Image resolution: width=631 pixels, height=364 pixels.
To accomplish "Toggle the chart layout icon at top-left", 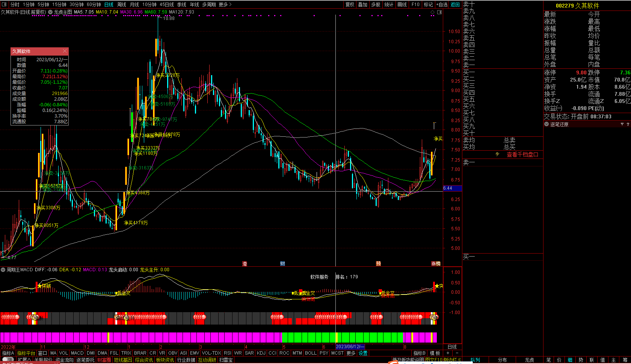I will click(5, 5).
